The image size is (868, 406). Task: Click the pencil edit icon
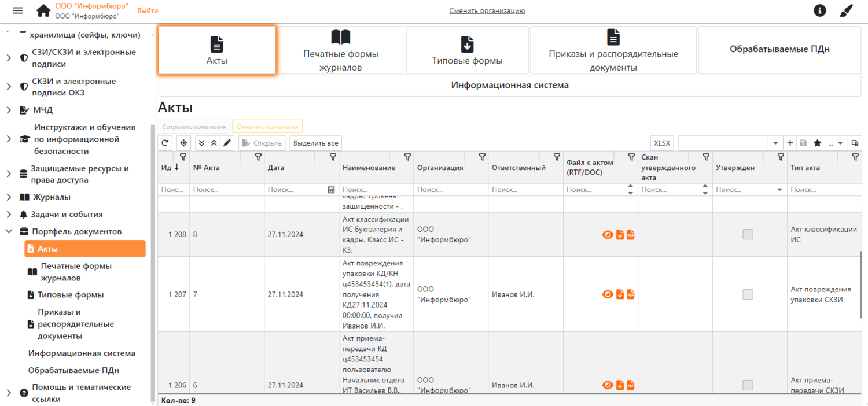click(227, 143)
